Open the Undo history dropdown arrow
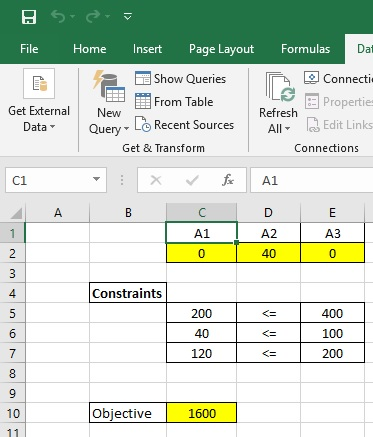Screen dimensions: 373x437 click(72, 16)
